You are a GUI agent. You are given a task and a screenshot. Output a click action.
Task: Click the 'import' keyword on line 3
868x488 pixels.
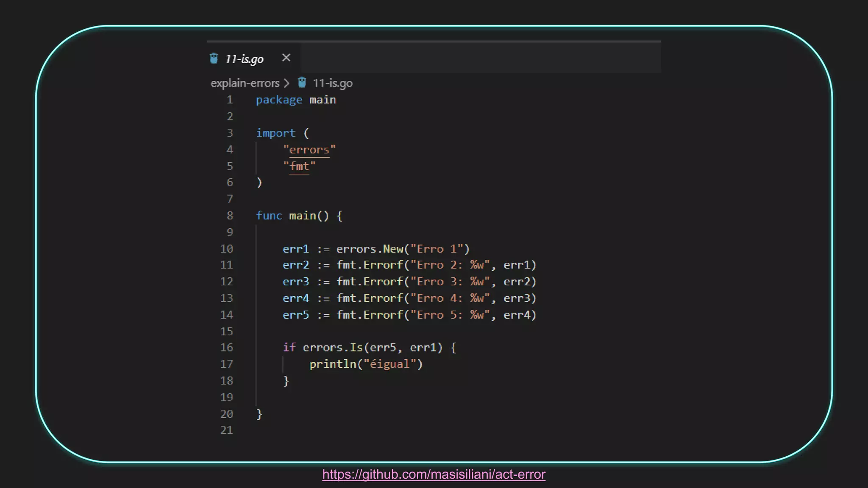click(276, 133)
